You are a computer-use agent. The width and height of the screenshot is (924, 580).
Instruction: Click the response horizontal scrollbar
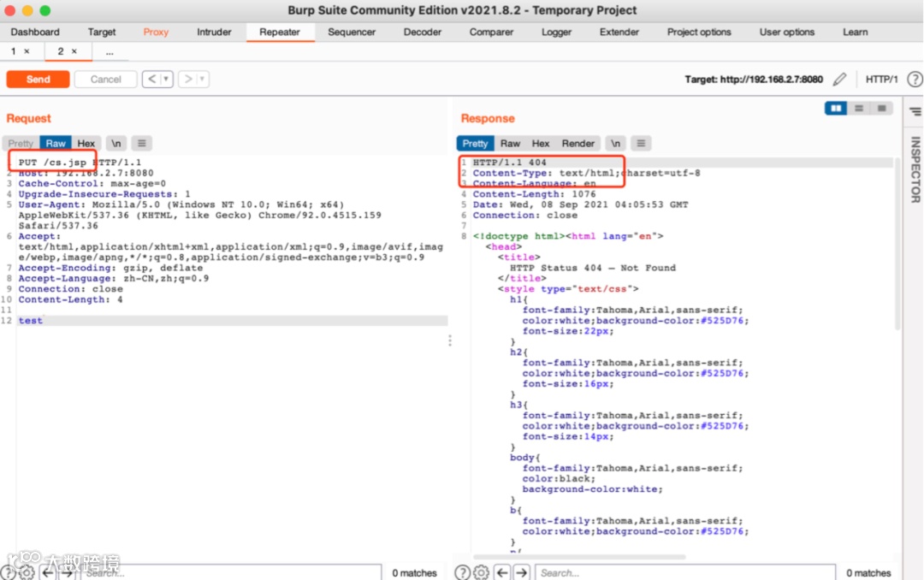point(579,556)
